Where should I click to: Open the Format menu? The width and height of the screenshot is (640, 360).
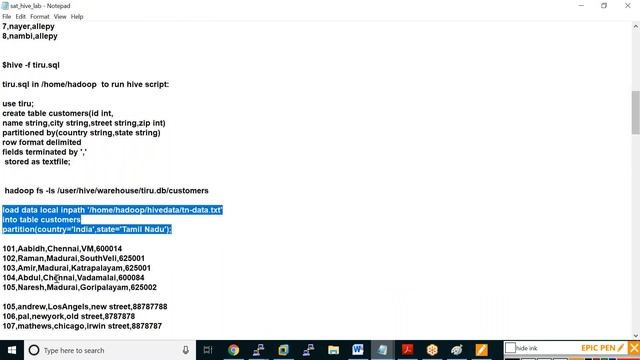(x=40, y=17)
